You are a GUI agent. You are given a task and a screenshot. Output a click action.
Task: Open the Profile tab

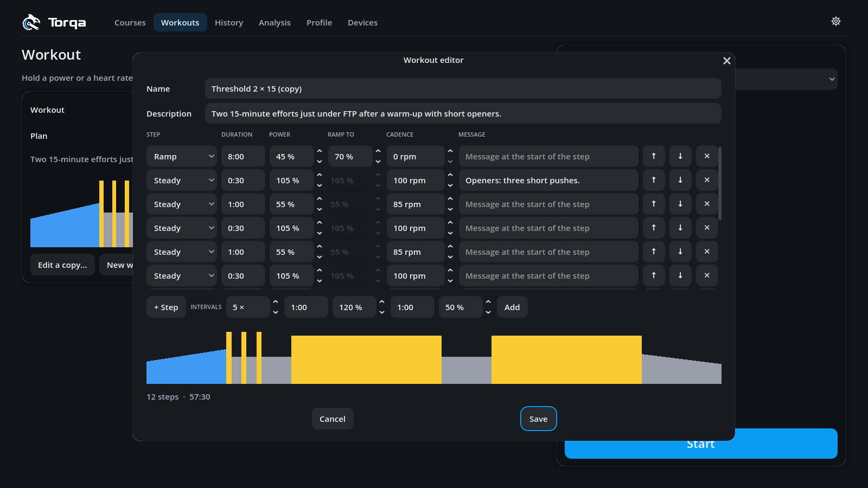(x=319, y=22)
